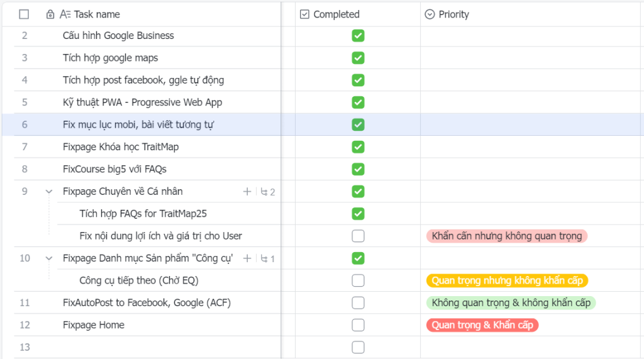644x359 pixels.
Task: Click add subtask plus icon on Fixpage Danh mục Sản phẩm
Action: (x=247, y=258)
